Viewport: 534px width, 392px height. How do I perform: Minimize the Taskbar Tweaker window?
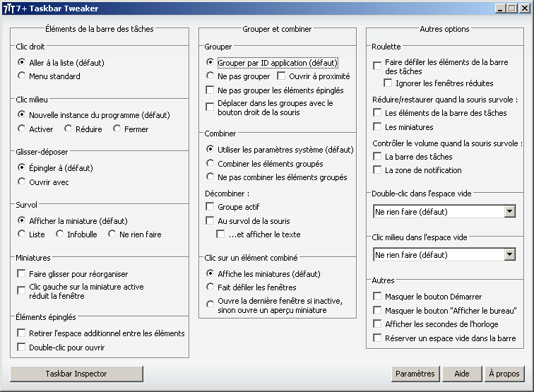500,8
